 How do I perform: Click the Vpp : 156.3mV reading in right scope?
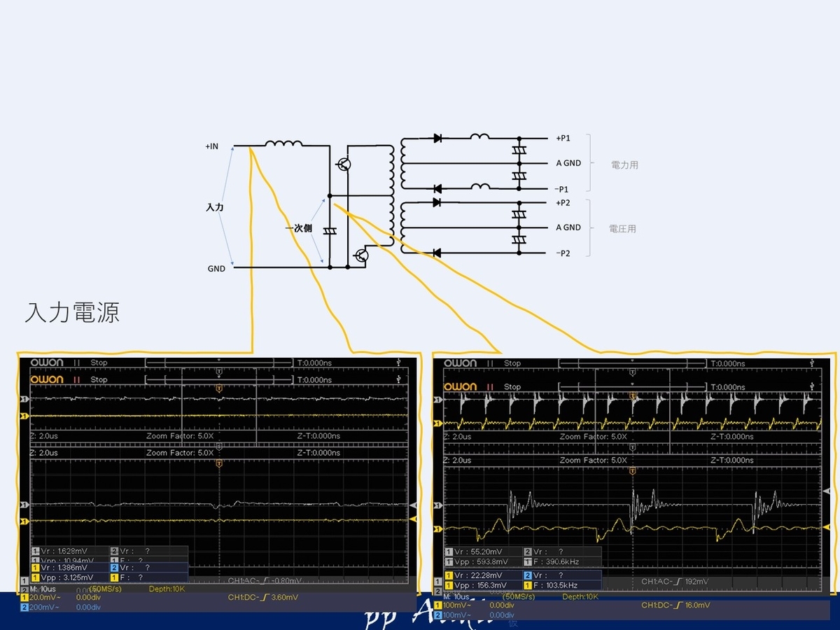(x=482, y=585)
